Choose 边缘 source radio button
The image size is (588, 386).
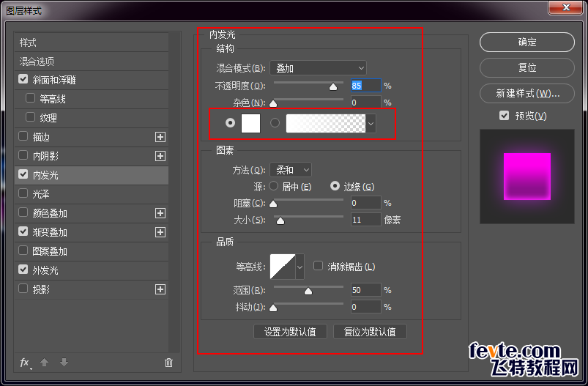pyautogui.click(x=335, y=186)
